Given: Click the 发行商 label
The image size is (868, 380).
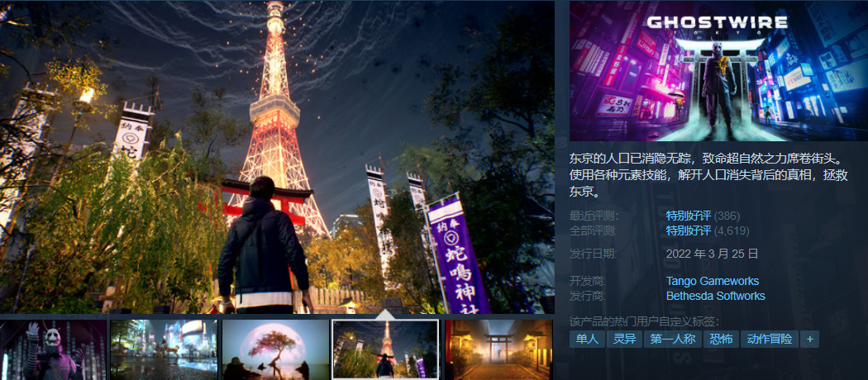Looking at the screenshot, I should tap(589, 296).
